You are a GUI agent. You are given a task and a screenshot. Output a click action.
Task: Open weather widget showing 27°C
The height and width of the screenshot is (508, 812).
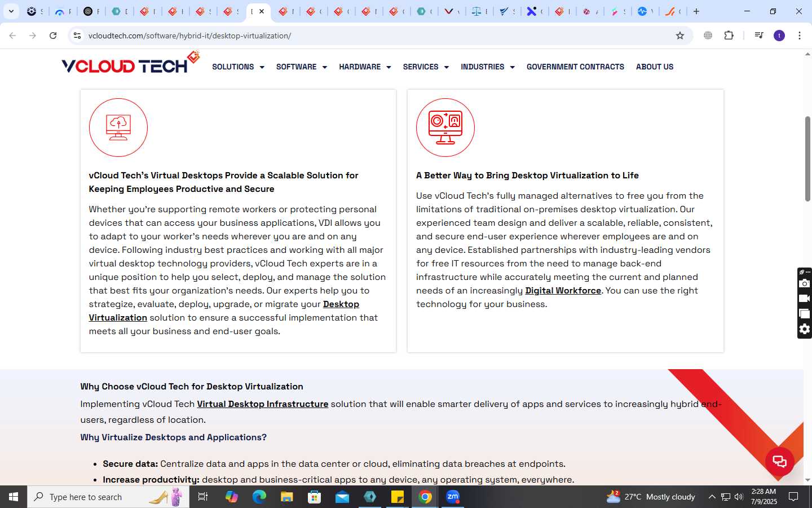[651, 497]
